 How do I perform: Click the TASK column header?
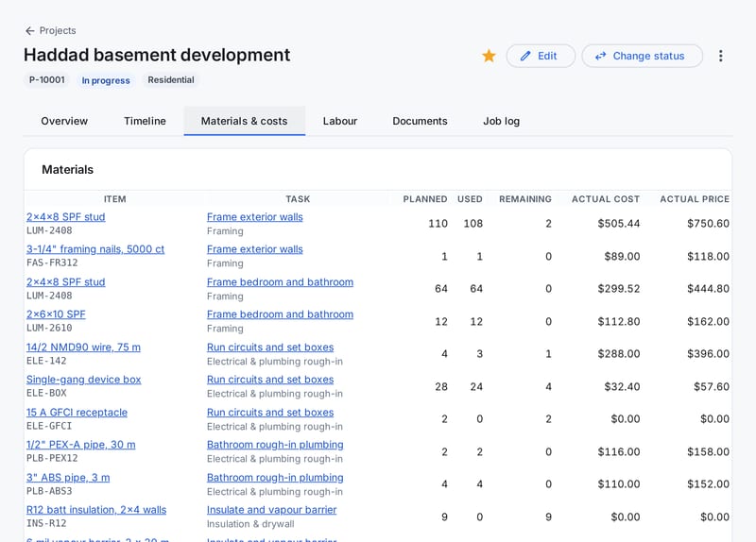tap(298, 199)
